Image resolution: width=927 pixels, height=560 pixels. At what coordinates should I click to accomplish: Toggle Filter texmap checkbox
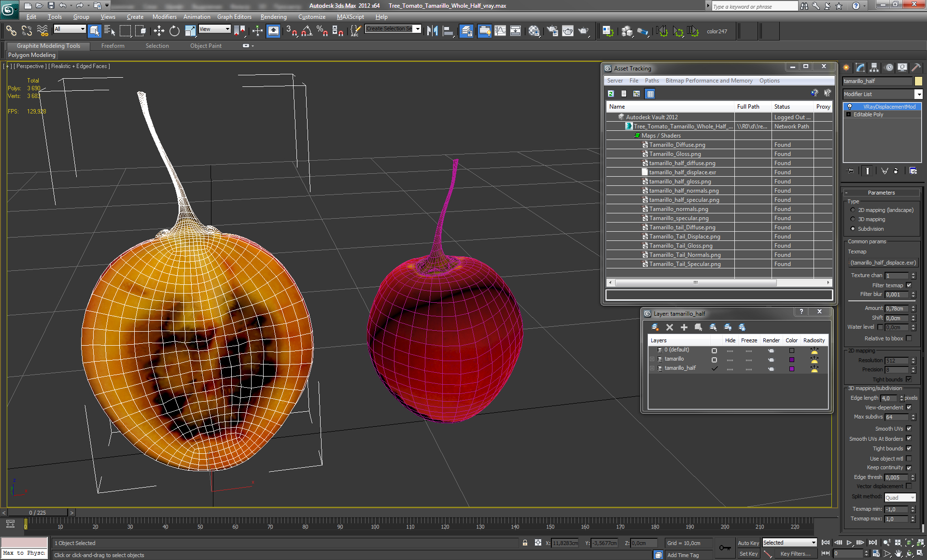(x=909, y=285)
